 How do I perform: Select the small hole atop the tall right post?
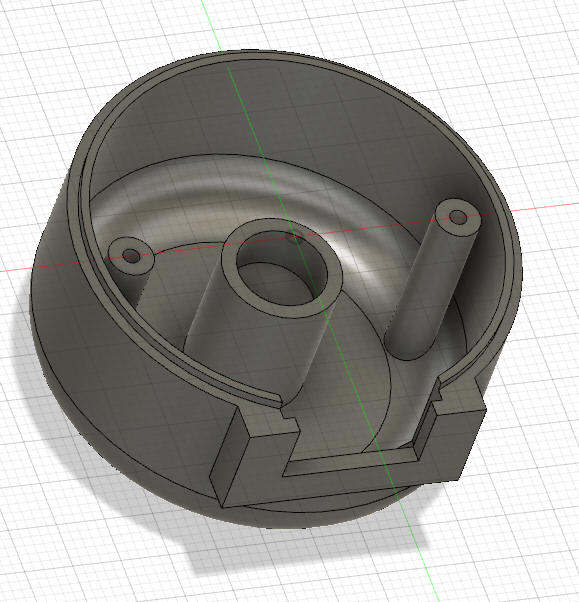(x=458, y=217)
